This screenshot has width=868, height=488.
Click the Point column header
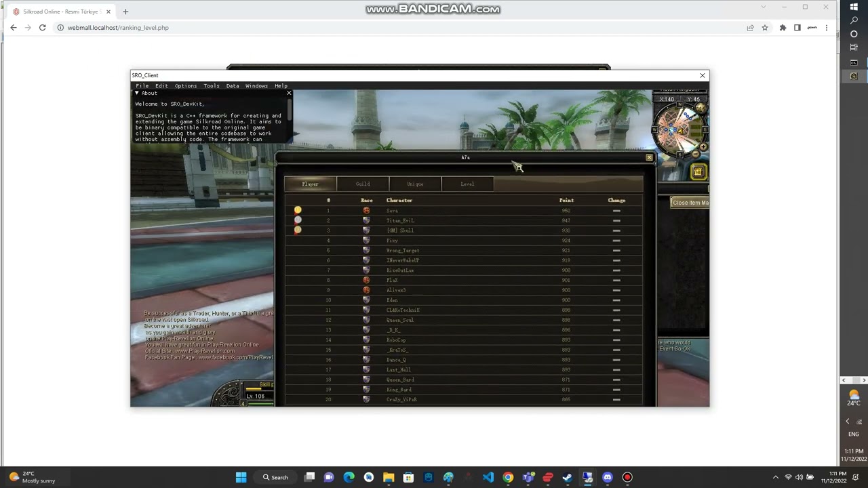[566, 200]
